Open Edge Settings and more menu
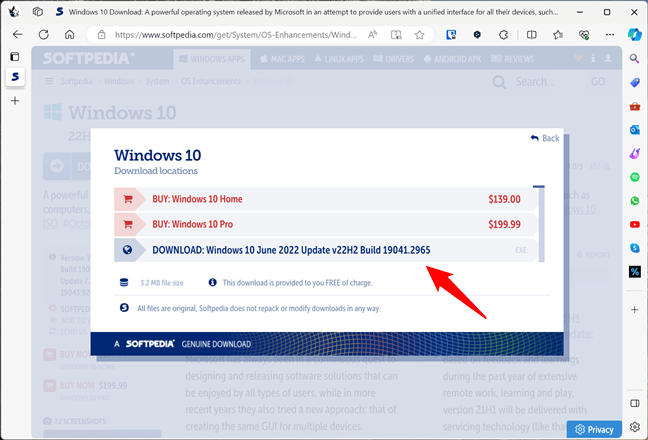The image size is (648, 440). 610,35
